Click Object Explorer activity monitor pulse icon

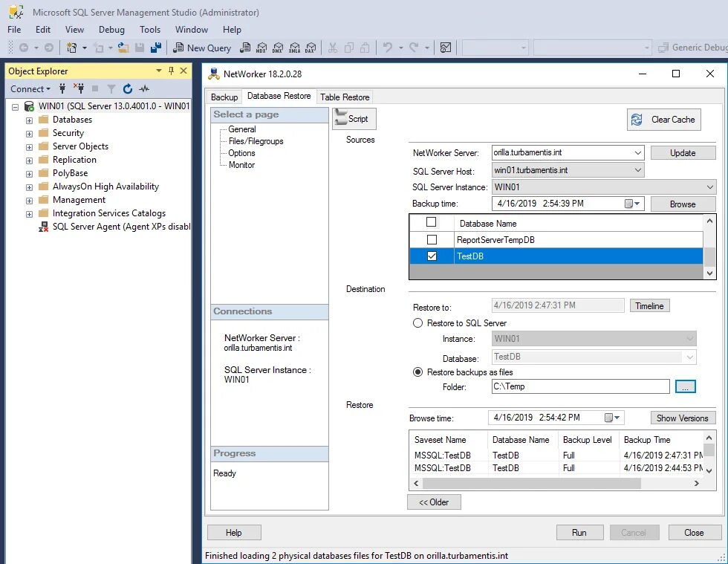[x=144, y=88]
